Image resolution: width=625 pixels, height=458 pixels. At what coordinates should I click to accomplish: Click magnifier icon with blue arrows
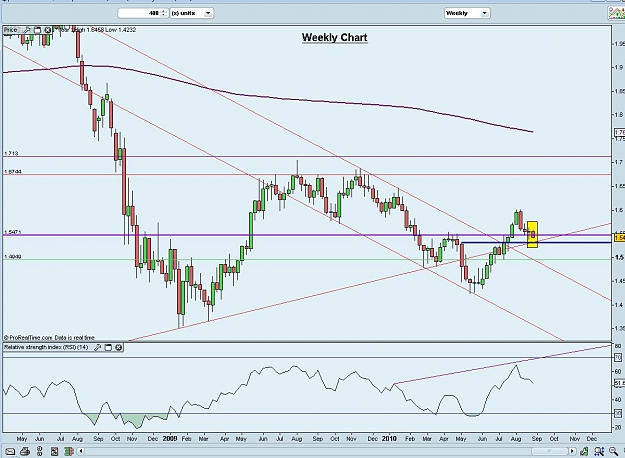coord(599,451)
